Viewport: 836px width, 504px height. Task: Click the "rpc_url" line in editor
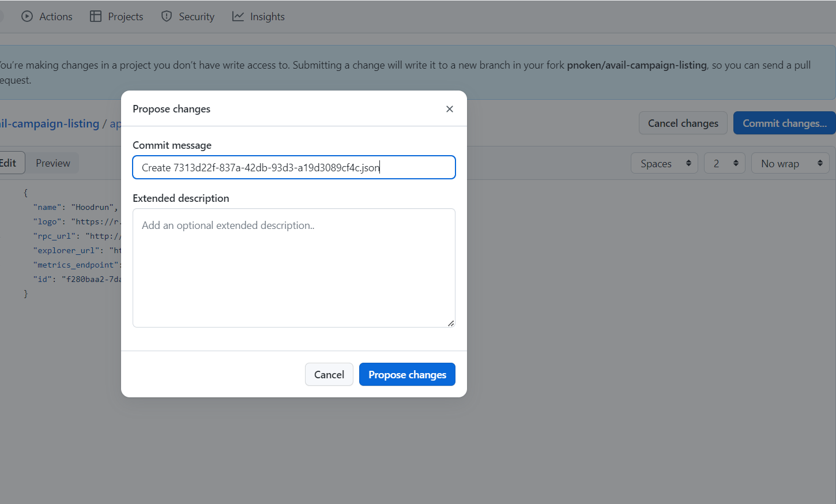pyautogui.click(x=77, y=236)
